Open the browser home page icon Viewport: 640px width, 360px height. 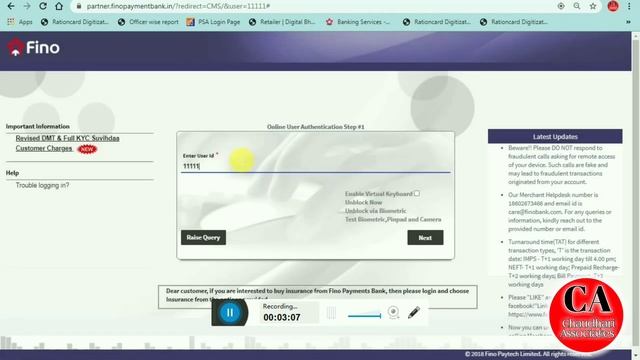[x=59, y=6]
